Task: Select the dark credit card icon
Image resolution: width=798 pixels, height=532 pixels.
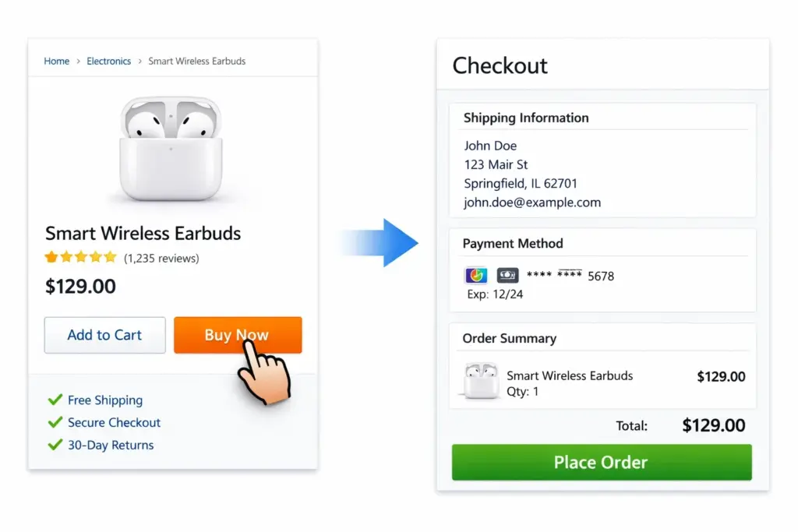Action: 507,275
